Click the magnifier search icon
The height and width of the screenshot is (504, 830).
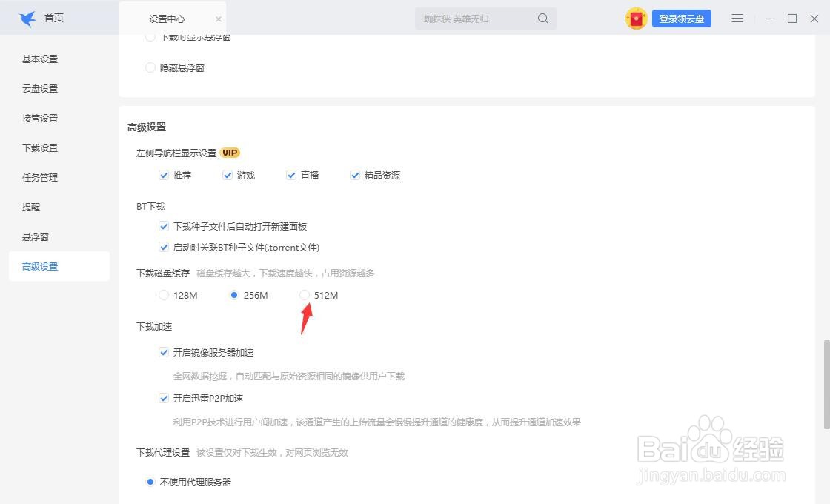click(x=543, y=19)
